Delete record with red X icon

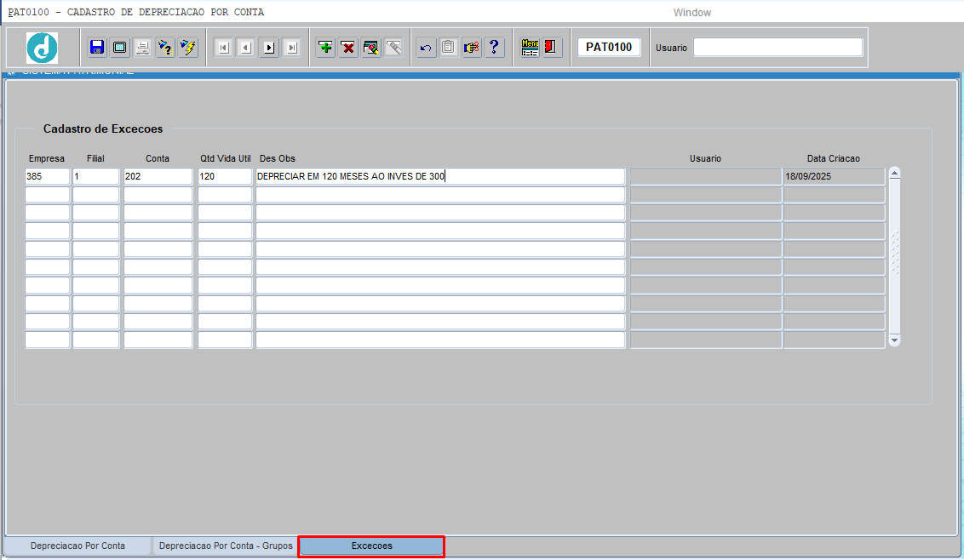click(x=348, y=48)
